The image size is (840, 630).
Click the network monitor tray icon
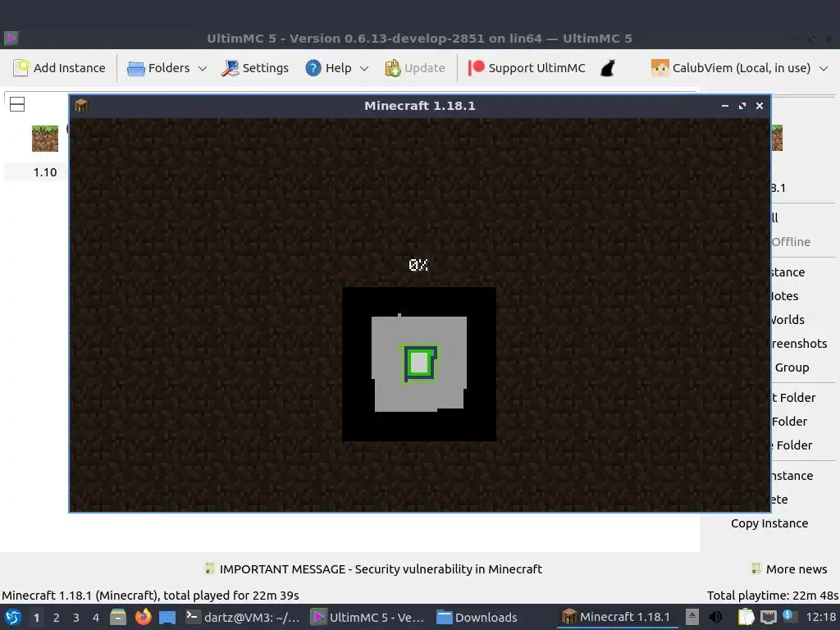pos(768,617)
